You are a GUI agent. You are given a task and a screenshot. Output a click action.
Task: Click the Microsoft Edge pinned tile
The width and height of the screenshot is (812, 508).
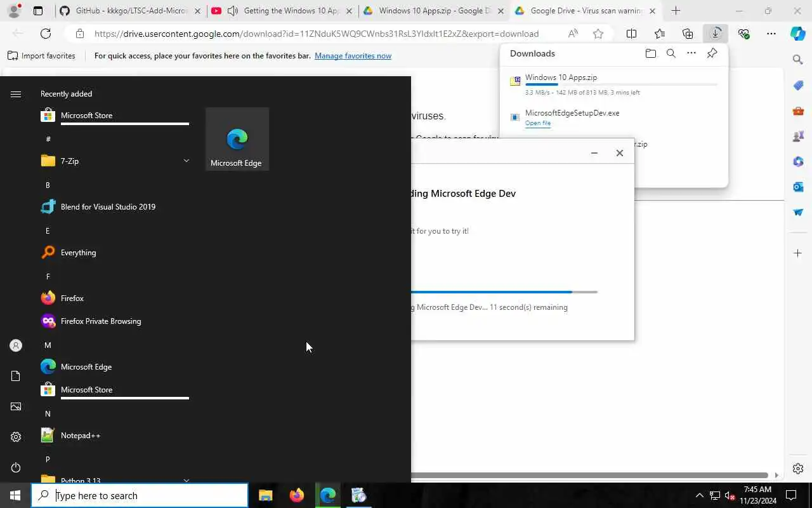[237, 139]
